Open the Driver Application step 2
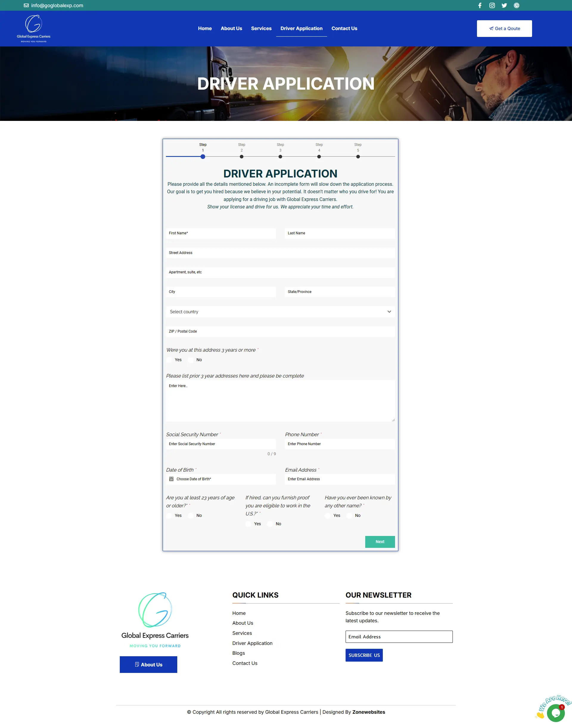The width and height of the screenshot is (572, 728). [241, 157]
